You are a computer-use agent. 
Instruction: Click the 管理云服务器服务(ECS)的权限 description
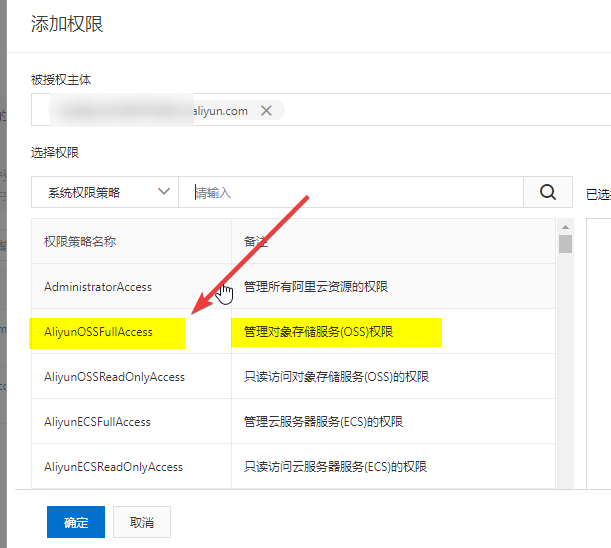[323, 422]
